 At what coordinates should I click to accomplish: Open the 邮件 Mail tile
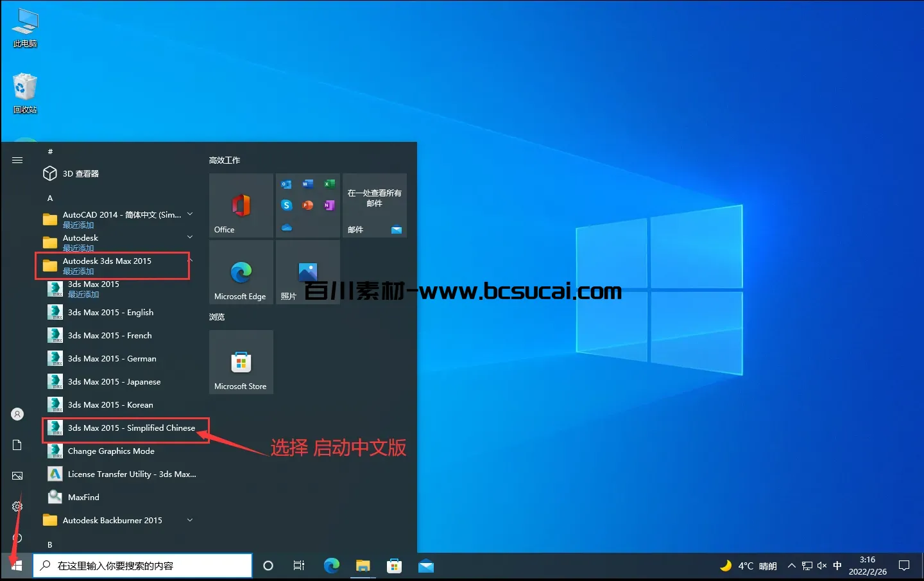[x=375, y=205]
